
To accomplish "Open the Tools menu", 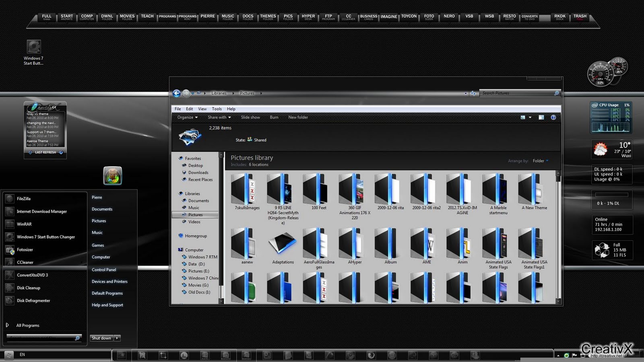I will [217, 109].
